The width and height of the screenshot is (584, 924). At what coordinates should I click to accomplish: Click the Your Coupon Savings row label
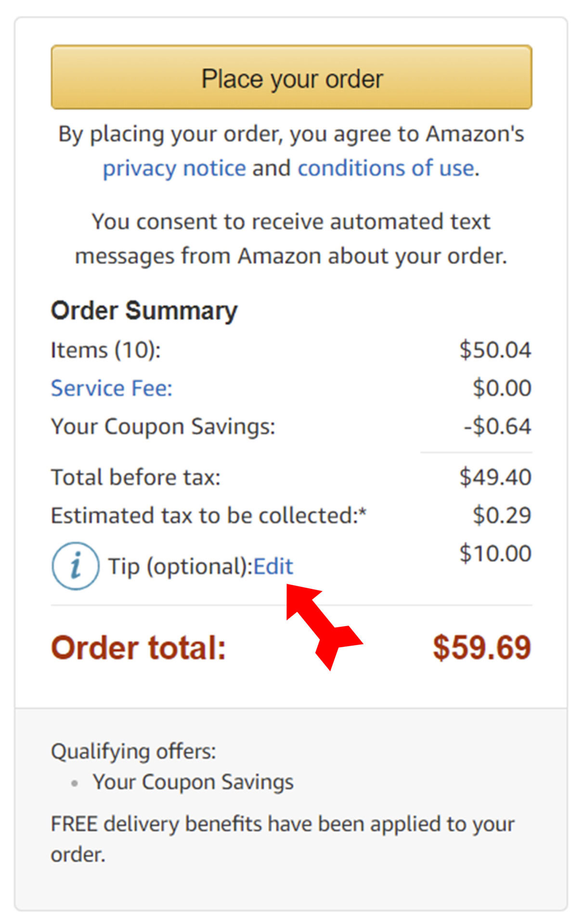pos(163,426)
